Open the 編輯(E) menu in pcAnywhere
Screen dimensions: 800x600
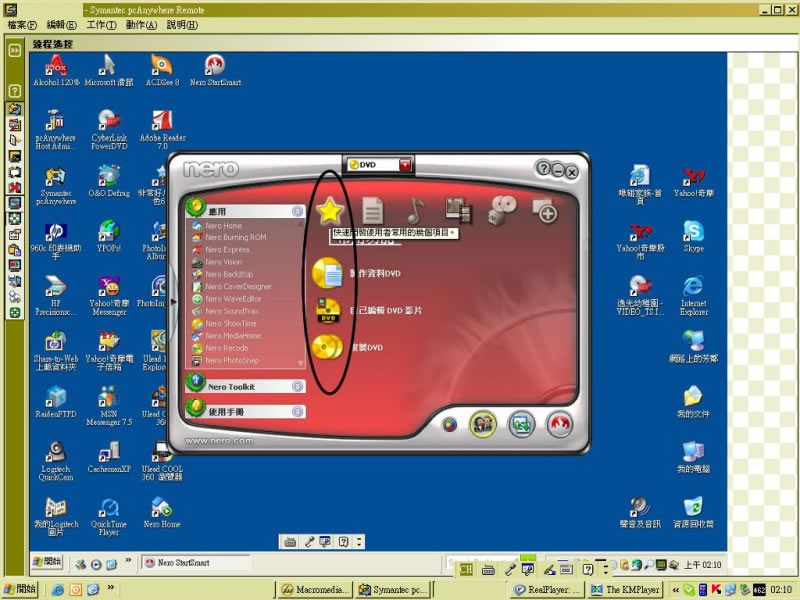click(61, 24)
